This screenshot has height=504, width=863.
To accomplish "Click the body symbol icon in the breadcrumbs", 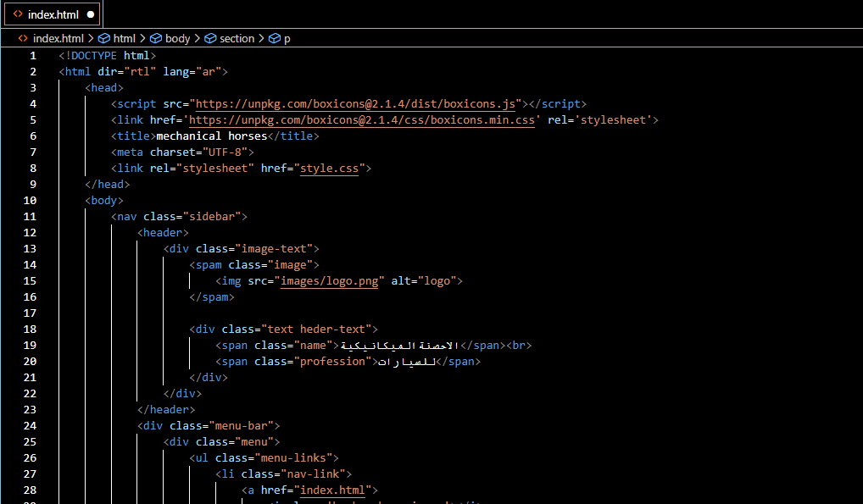I will pyautogui.click(x=156, y=38).
